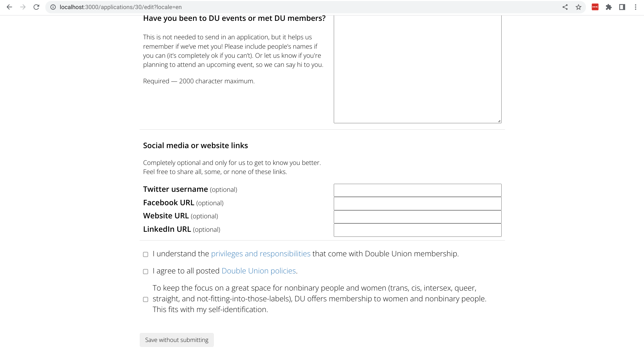Image resolution: width=644 pixels, height=348 pixels.
Task: Toggle the browser side panel
Action: tap(622, 7)
